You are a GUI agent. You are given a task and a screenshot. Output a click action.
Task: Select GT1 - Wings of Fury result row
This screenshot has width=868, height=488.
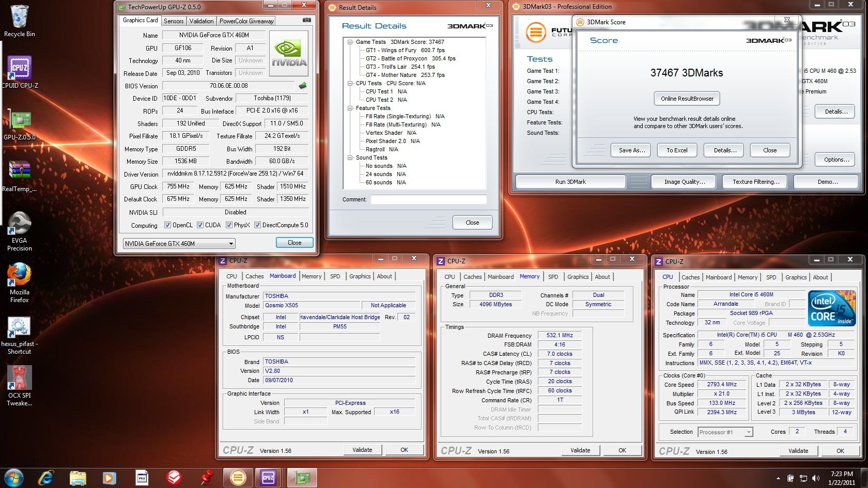[405, 50]
